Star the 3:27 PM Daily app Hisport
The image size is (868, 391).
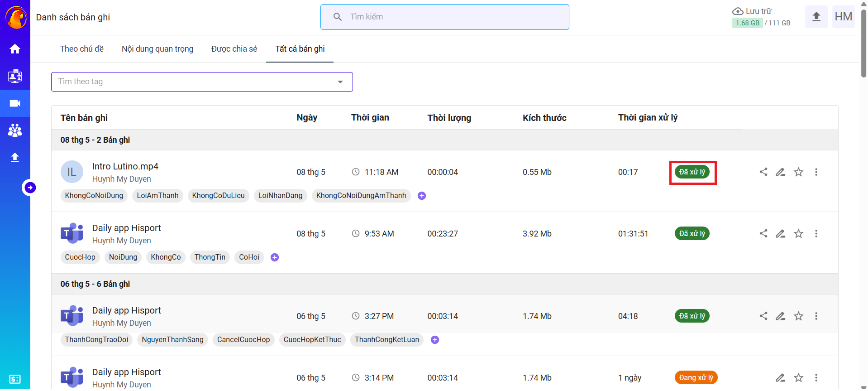tap(799, 316)
